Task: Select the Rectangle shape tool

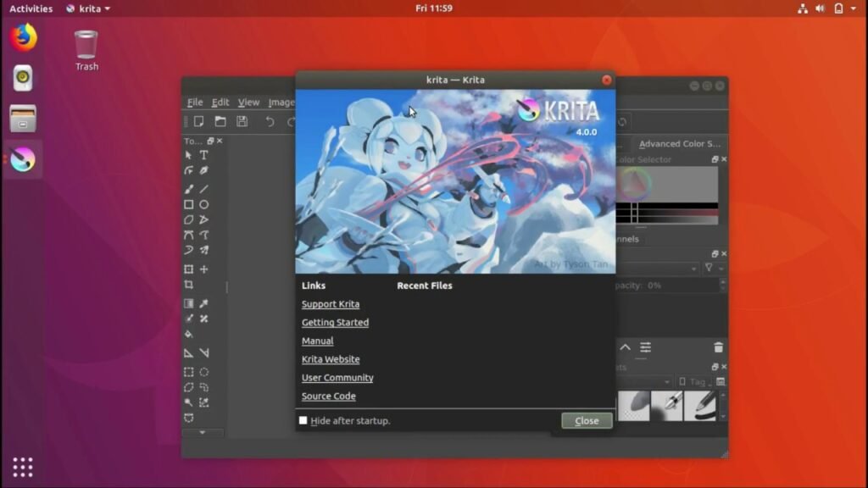Action: [x=189, y=204]
